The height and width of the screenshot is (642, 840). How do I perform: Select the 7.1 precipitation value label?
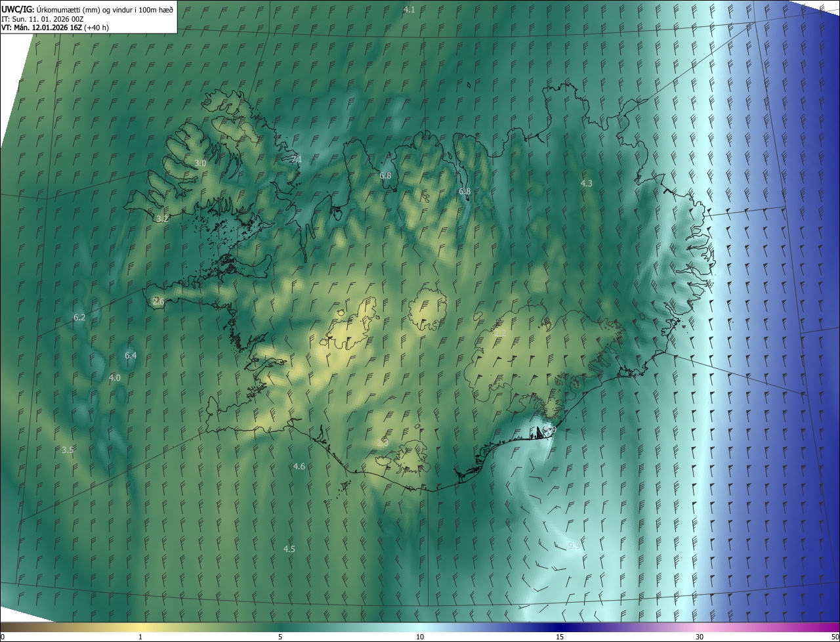(297, 159)
